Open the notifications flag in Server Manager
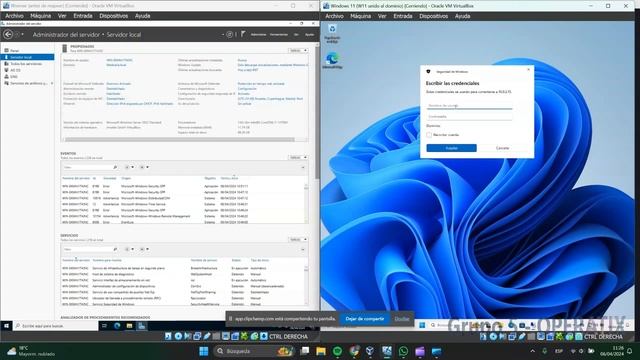Image resolution: width=640 pixels, height=360 pixels. click(243, 34)
